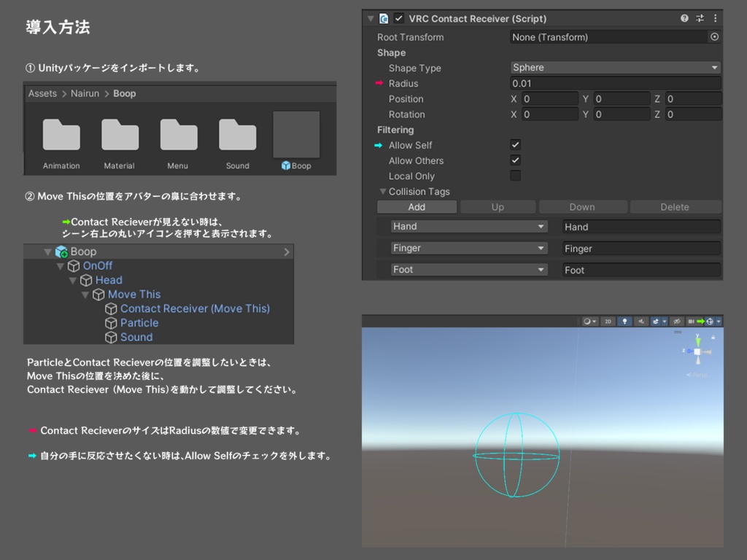
Task: Toggle hidden objects visibility eye icon
Action: [x=676, y=322]
